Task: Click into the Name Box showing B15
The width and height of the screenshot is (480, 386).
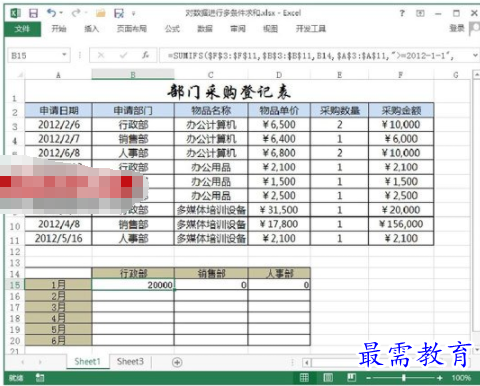Action: [33, 55]
